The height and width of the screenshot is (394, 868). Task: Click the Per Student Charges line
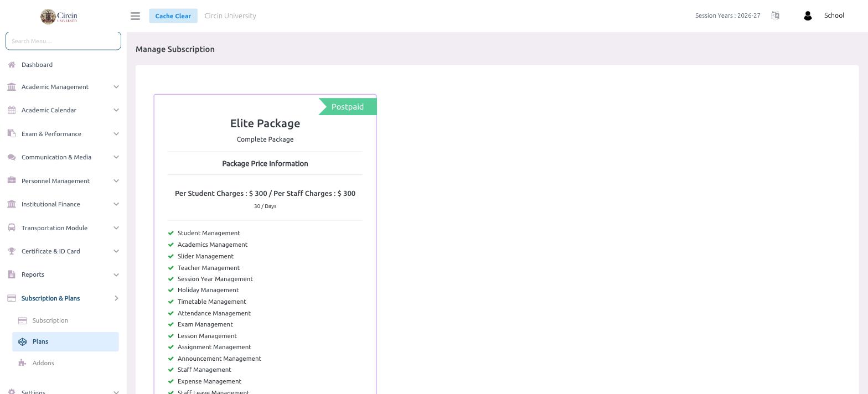(x=265, y=194)
